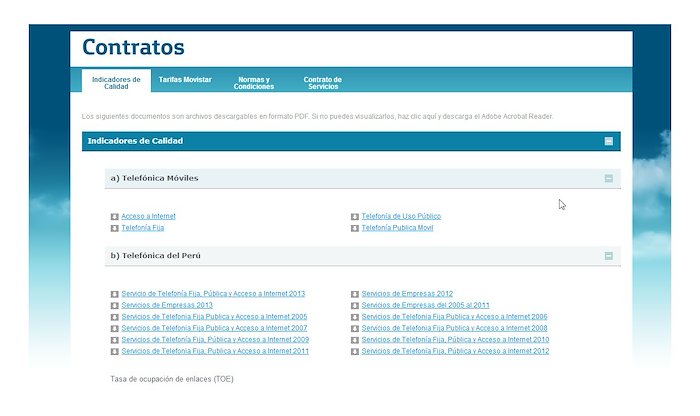Click download icon beside Telefonía Publica Movil
The height and width of the screenshot is (416, 700).
point(355,228)
